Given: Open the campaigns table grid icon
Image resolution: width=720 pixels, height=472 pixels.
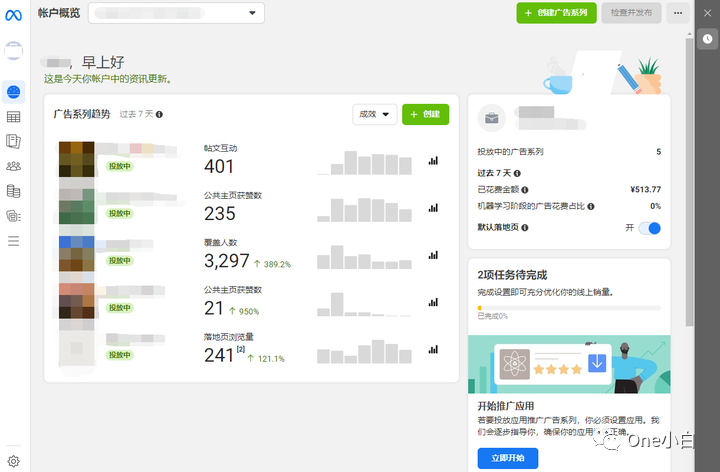Looking at the screenshot, I should coord(13,117).
